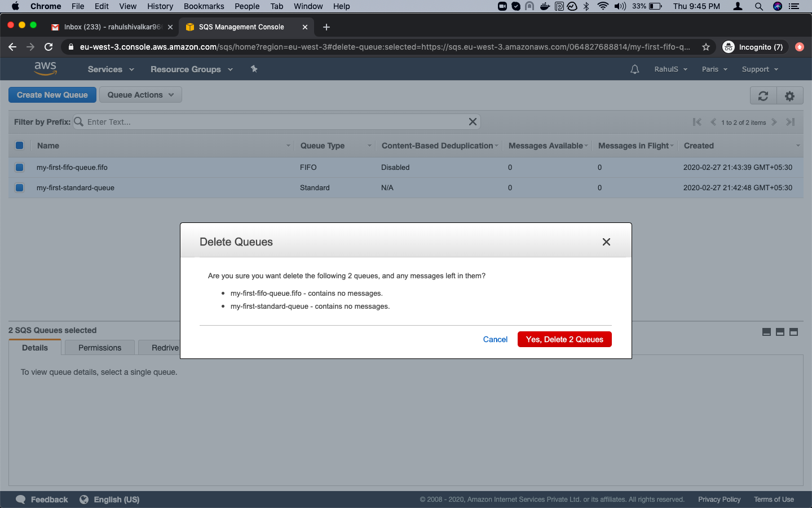The image size is (812, 508).
Task: Switch to the Permissions tab
Action: (x=100, y=348)
